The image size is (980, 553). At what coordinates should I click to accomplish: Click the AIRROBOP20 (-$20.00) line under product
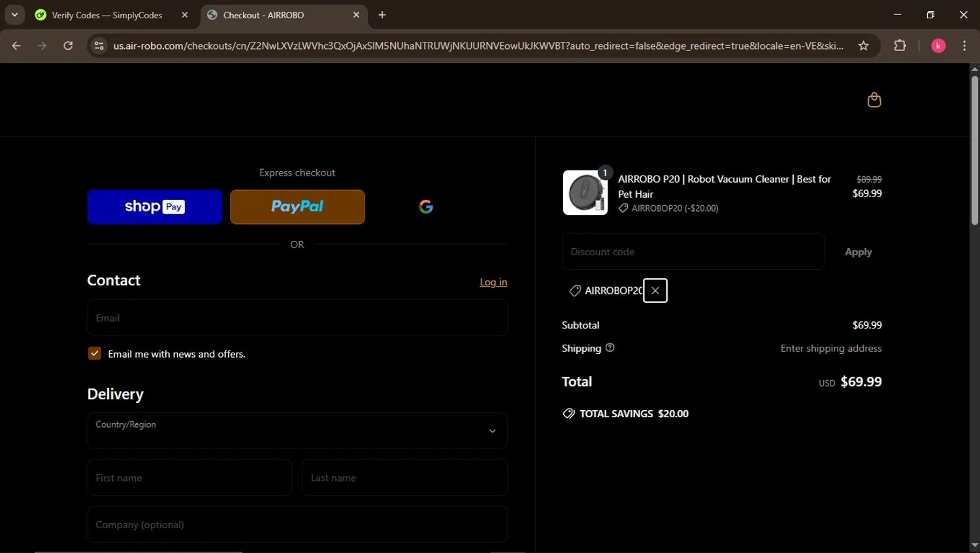(668, 208)
